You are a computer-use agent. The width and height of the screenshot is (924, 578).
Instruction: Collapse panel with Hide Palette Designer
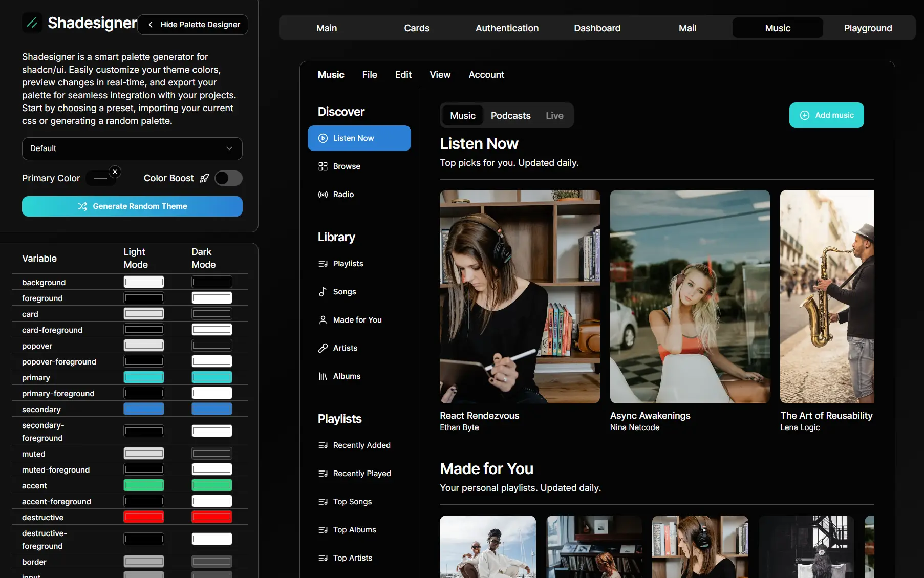click(193, 25)
